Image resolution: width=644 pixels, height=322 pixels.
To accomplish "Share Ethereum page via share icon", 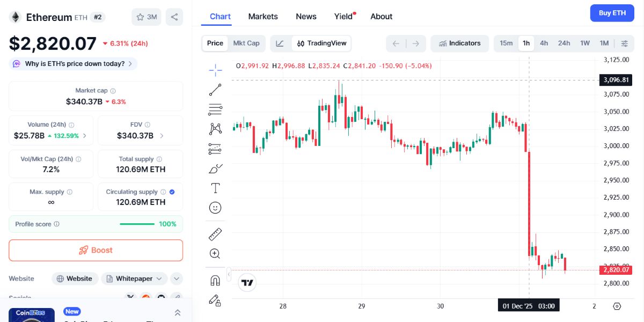I will click(174, 17).
